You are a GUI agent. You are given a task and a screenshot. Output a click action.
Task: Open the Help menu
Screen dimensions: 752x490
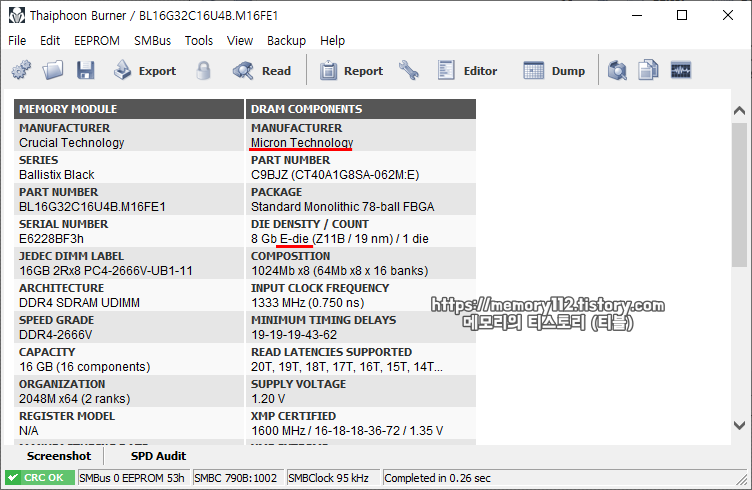[x=332, y=41]
